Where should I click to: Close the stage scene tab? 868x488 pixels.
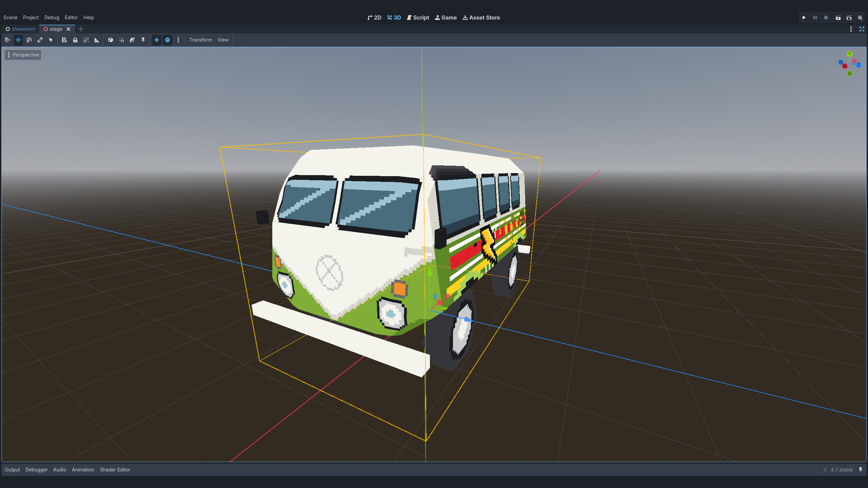tap(69, 29)
